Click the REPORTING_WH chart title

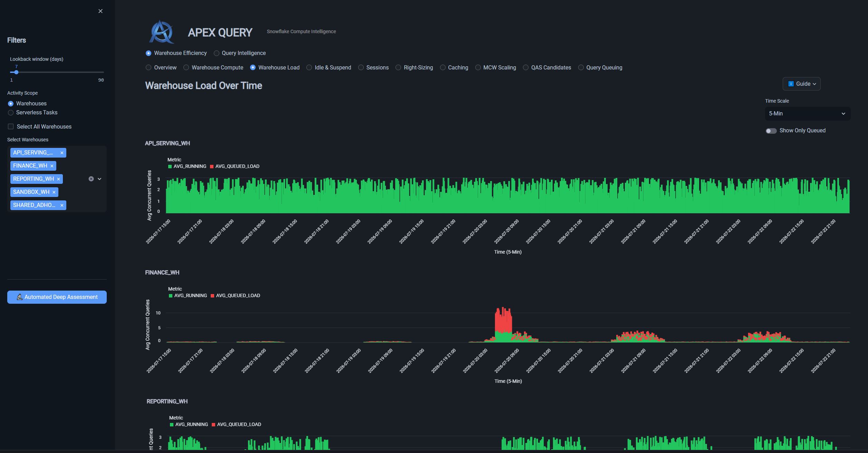[167, 402]
